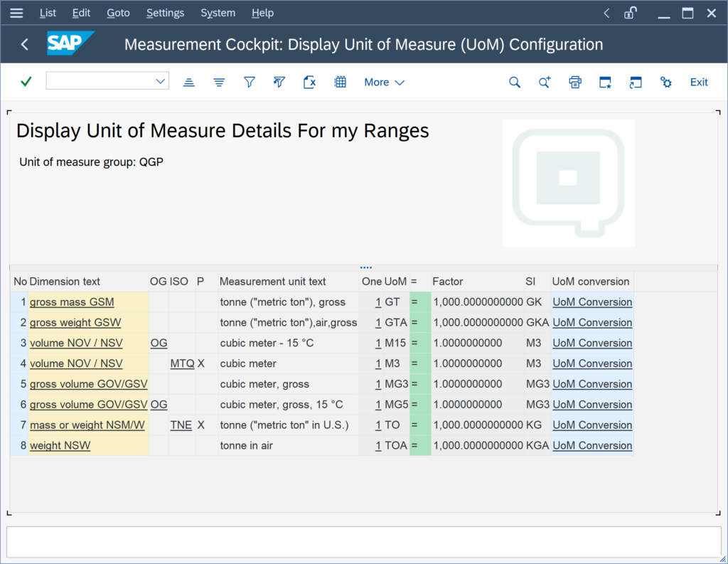Open 'volume NOV / NSV' link in row 3
Image resolution: width=728 pixels, height=564 pixels.
[x=76, y=343]
